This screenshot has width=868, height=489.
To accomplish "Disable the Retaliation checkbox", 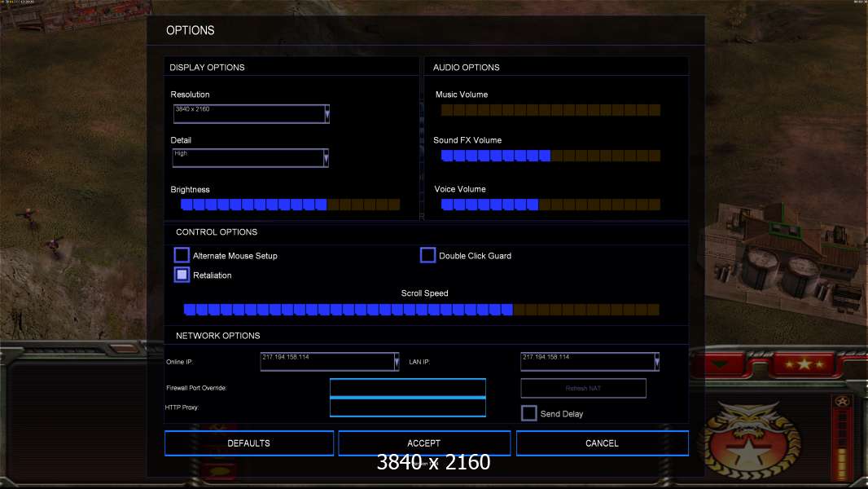I will tap(182, 275).
